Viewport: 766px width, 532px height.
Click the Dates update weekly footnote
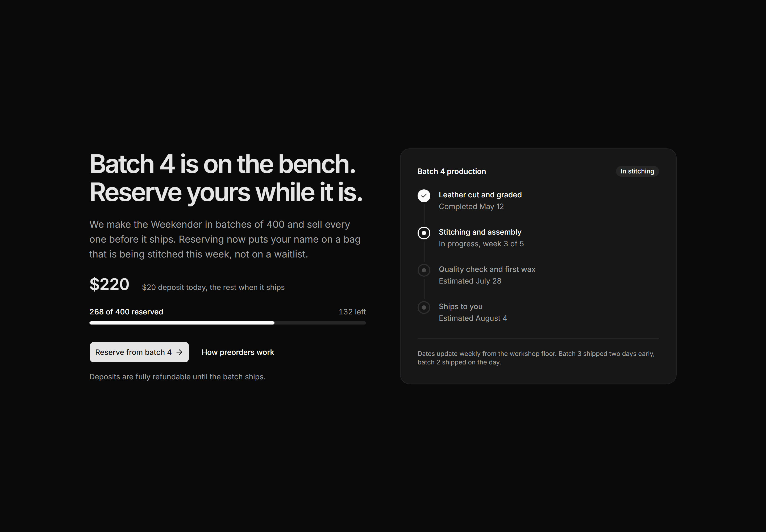[536, 358]
